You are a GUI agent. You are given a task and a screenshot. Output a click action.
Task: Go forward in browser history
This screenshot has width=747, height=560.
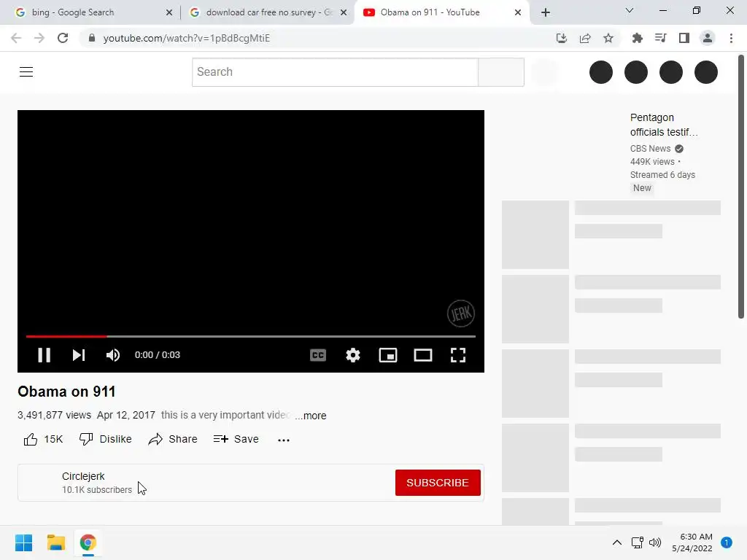[39, 38]
